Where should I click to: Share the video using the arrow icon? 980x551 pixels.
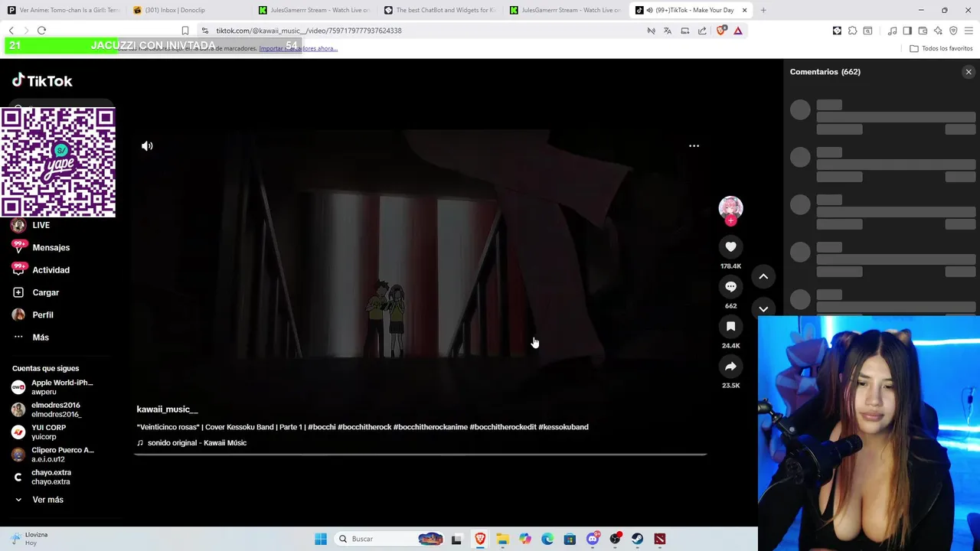pyautogui.click(x=730, y=366)
